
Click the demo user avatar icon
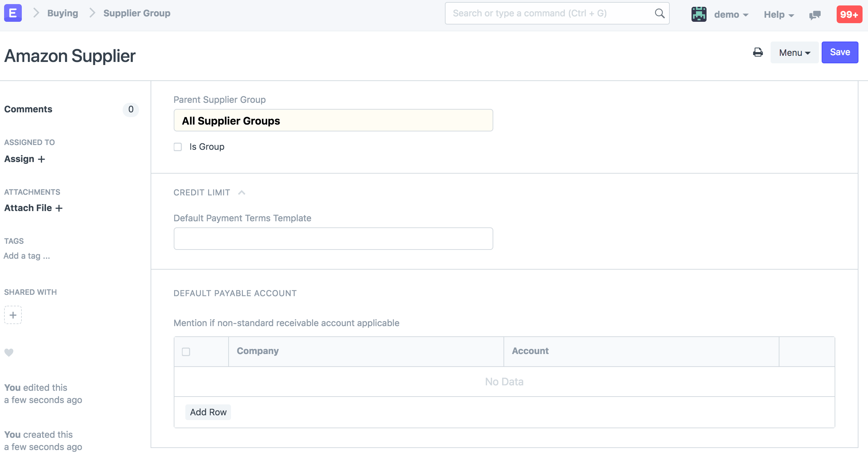click(x=699, y=14)
